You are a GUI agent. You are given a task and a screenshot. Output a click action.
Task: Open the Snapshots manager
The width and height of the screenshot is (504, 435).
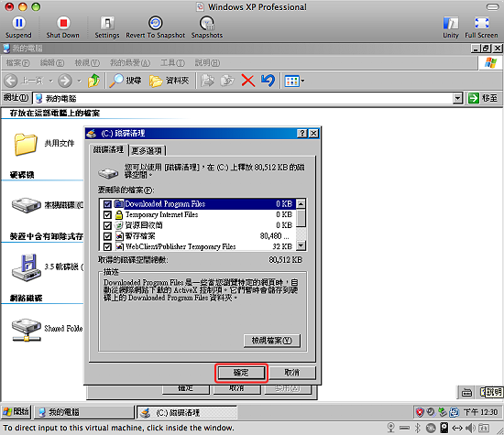click(207, 27)
